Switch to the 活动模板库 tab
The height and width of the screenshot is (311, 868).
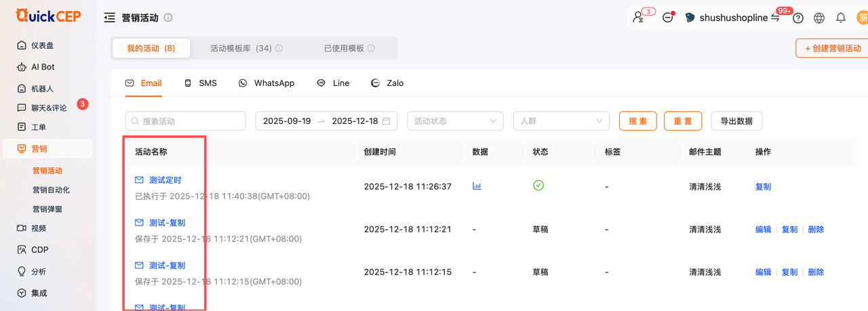coord(241,48)
